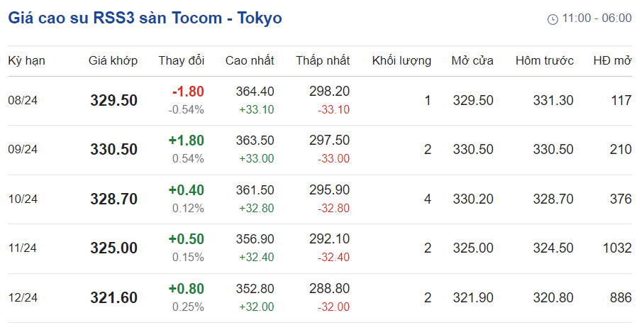Select the 08/24 contract row
This screenshot has height=330, width=644.
[x=320, y=101]
